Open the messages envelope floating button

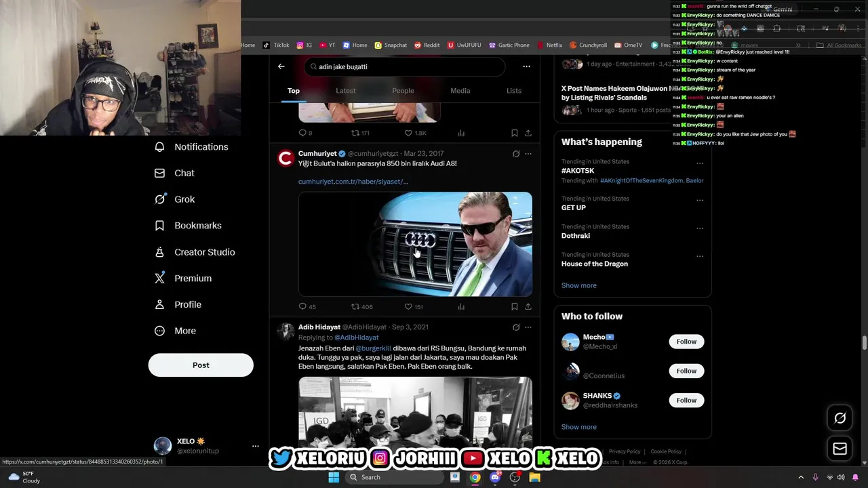tap(840, 449)
